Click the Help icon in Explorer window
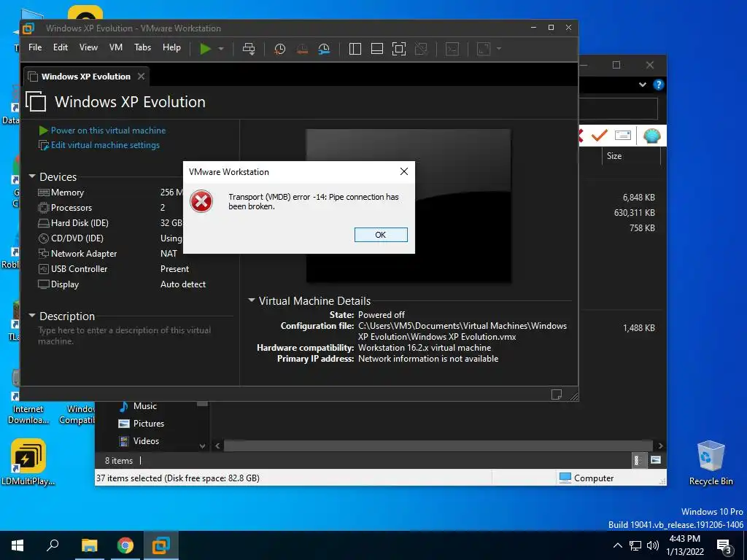Screen dimensions: 747x560 point(659,85)
